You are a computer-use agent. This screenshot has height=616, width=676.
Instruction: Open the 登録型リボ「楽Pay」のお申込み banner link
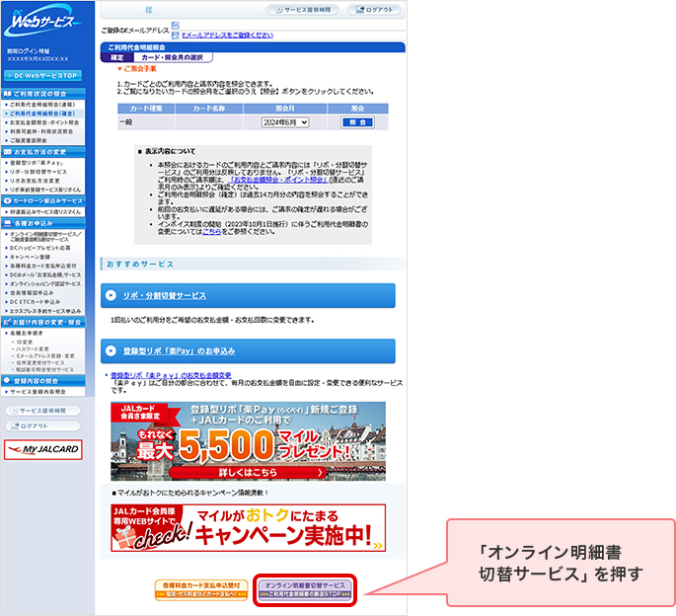(179, 351)
